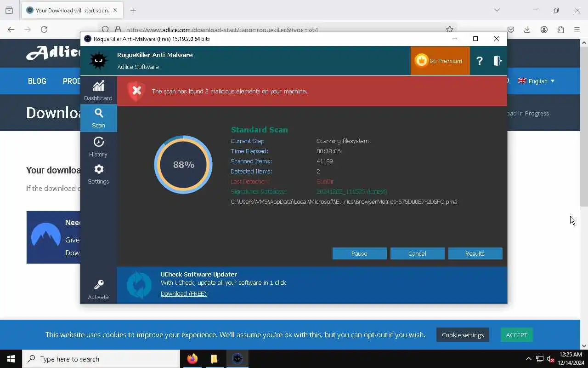Accept the website cookies

click(517, 335)
